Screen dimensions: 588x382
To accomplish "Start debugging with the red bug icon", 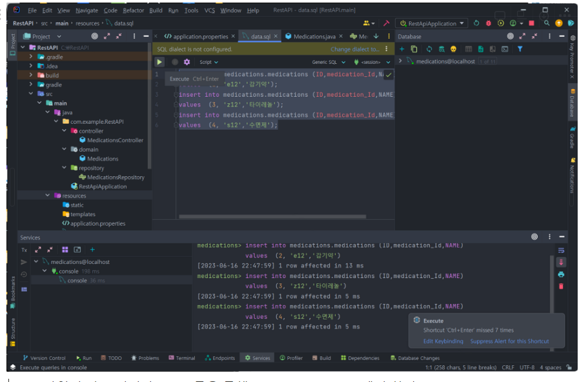I will tap(488, 23).
